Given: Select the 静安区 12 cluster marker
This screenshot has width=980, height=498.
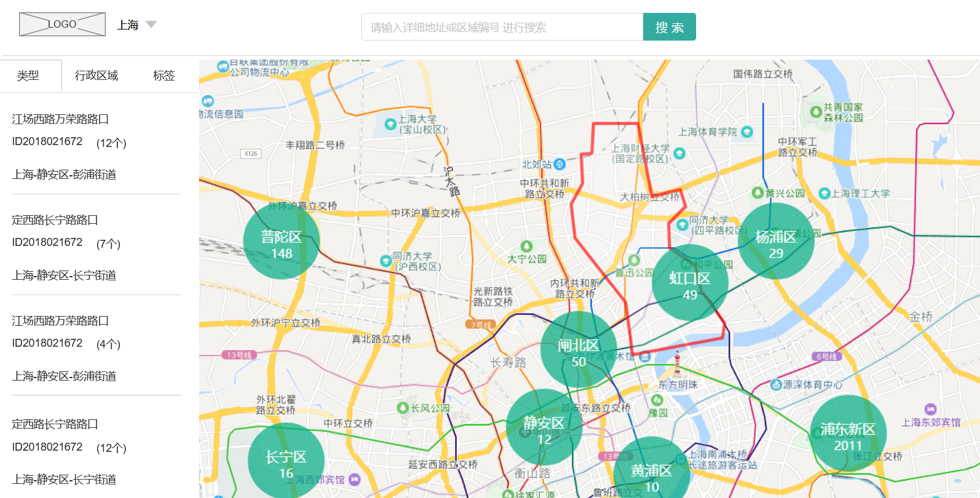Looking at the screenshot, I should point(544,427).
